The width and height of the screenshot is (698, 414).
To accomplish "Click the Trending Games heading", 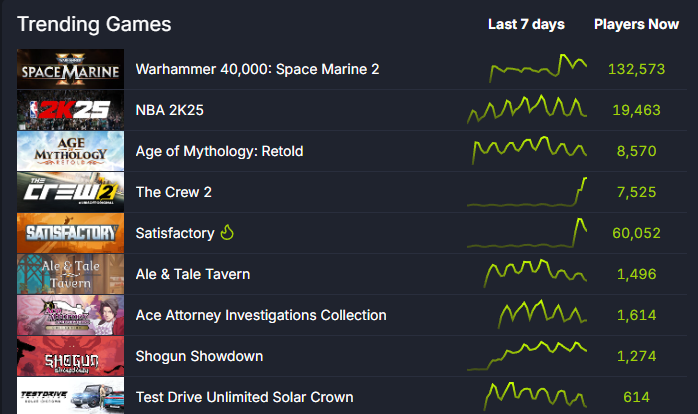I will click(94, 24).
